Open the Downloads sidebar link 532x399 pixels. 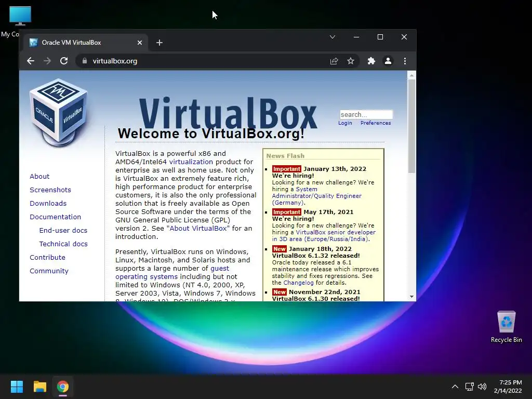pyautogui.click(x=48, y=204)
